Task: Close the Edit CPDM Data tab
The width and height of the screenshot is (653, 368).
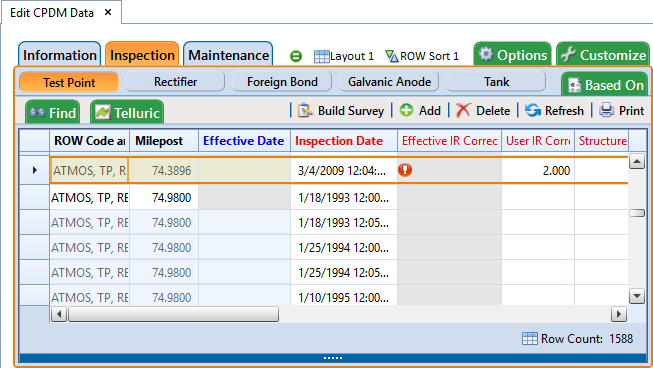Action: click(x=108, y=12)
